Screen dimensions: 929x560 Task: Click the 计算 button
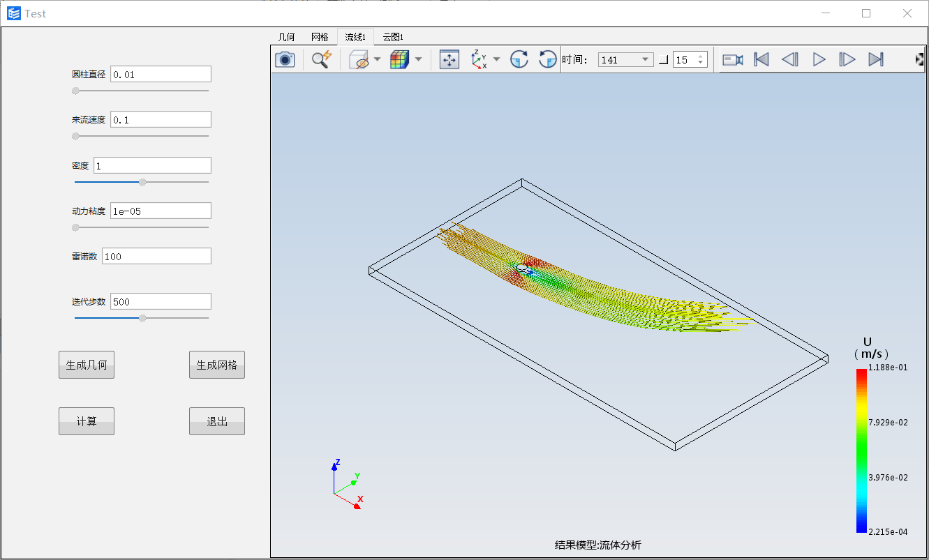point(87,421)
